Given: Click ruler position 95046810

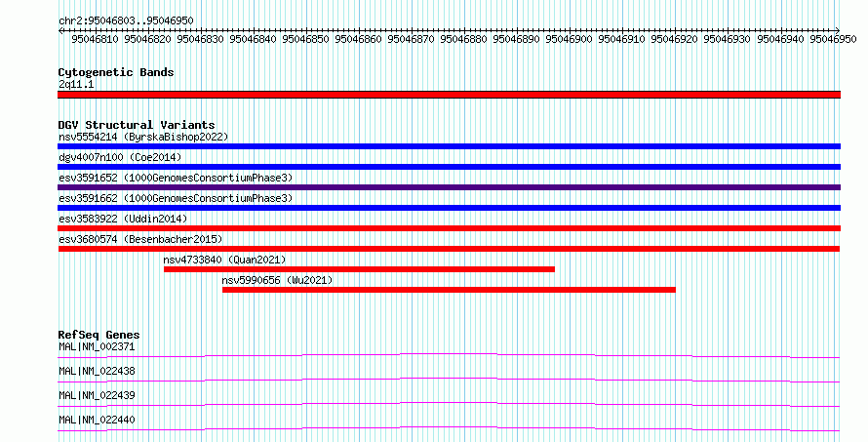Looking at the screenshot, I should (x=95, y=39).
